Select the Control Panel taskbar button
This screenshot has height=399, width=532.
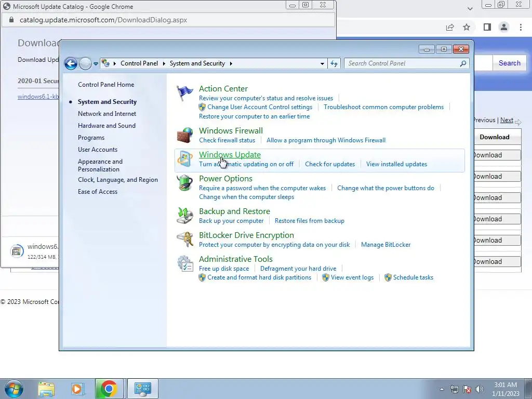(x=142, y=389)
